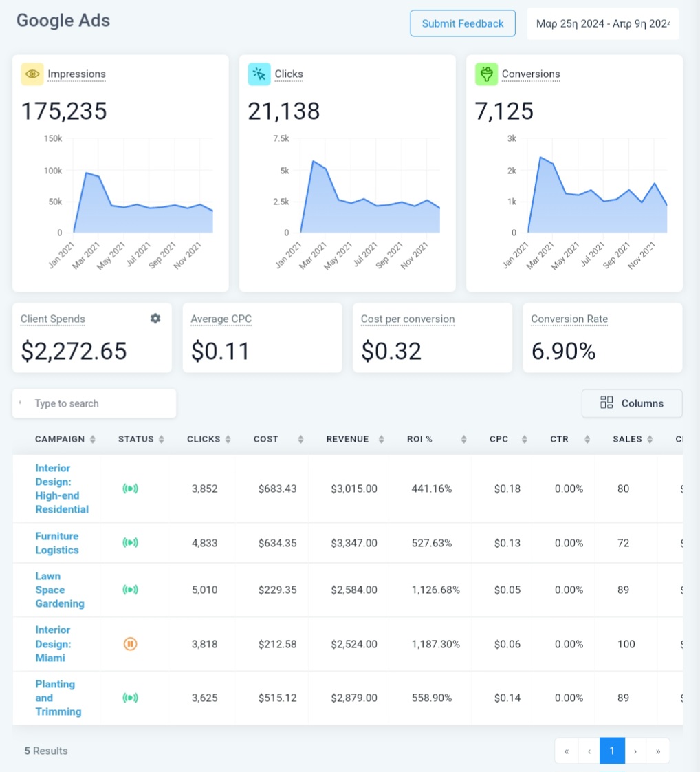This screenshot has height=772, width=700.
Task: Click the Conversions funnel icon
Action: pyautogui.click(x=486, y=74)
